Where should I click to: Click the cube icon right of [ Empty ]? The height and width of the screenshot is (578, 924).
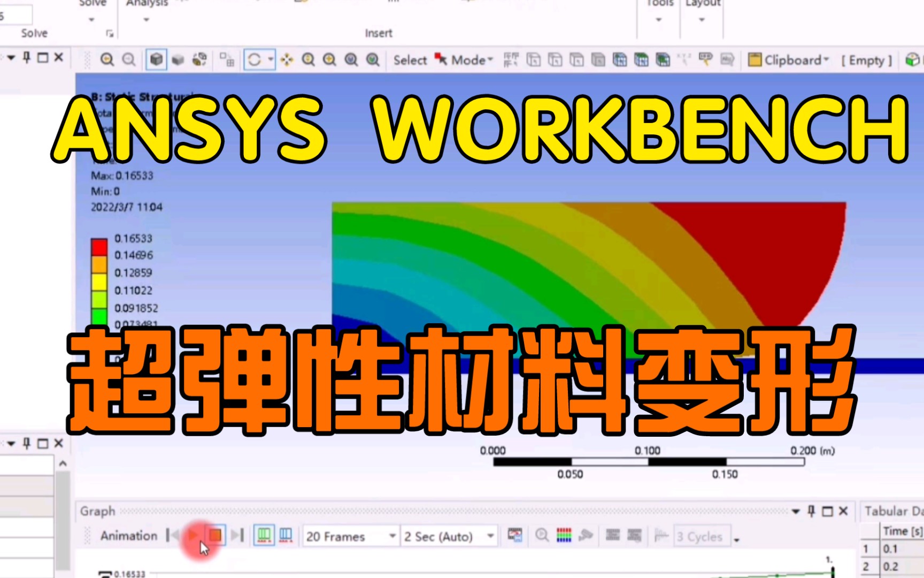point(912,59)
